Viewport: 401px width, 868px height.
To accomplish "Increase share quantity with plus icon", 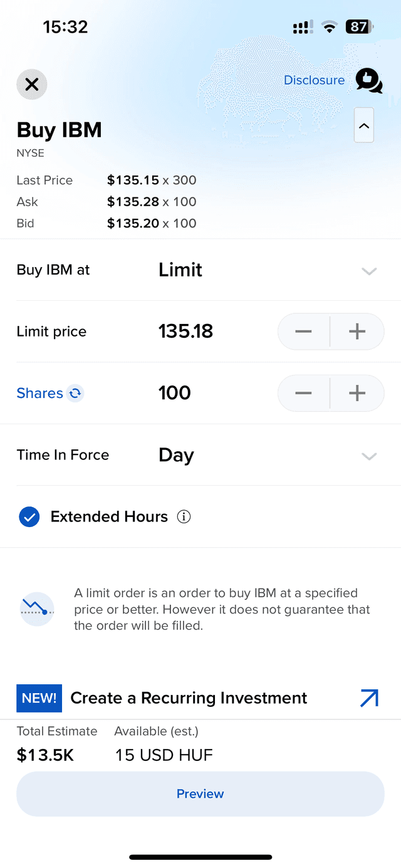I will pos(357,393).
